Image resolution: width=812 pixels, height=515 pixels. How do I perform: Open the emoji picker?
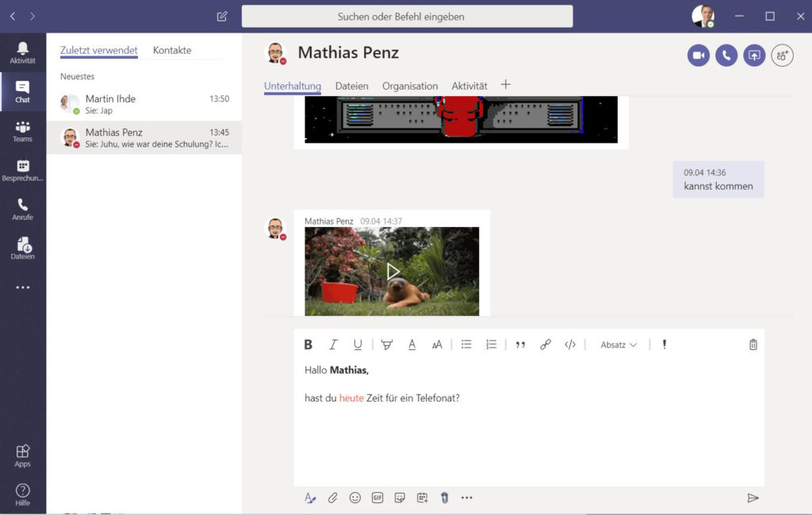pyautogui.click(x=354, y=498)
